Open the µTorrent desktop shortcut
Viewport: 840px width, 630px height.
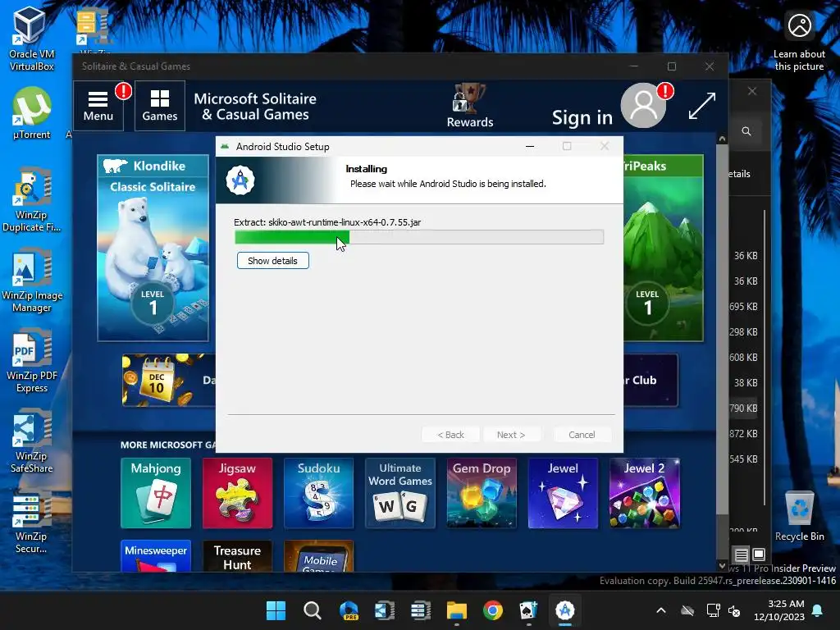click(32, 113)
